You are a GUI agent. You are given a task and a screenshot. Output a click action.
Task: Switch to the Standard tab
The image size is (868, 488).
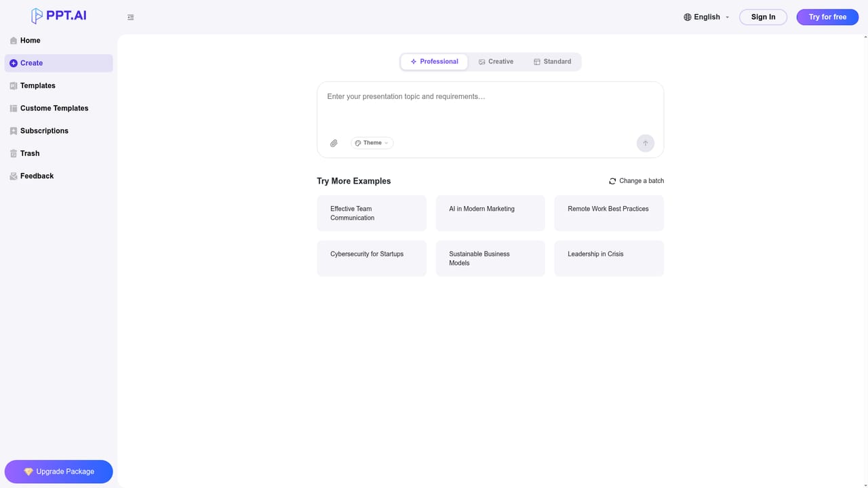coord(552,62)
